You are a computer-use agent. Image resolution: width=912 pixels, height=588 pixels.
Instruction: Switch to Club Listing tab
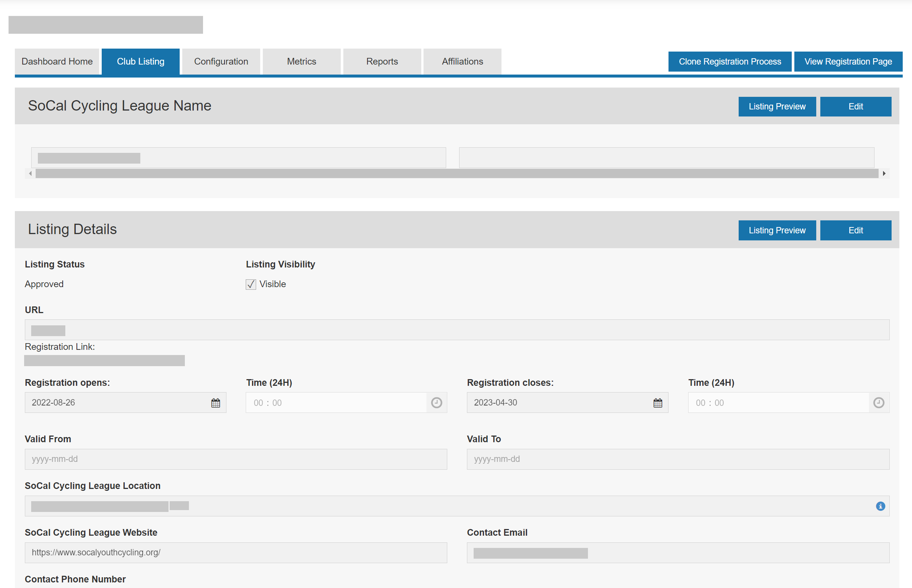tap(141, 62)
